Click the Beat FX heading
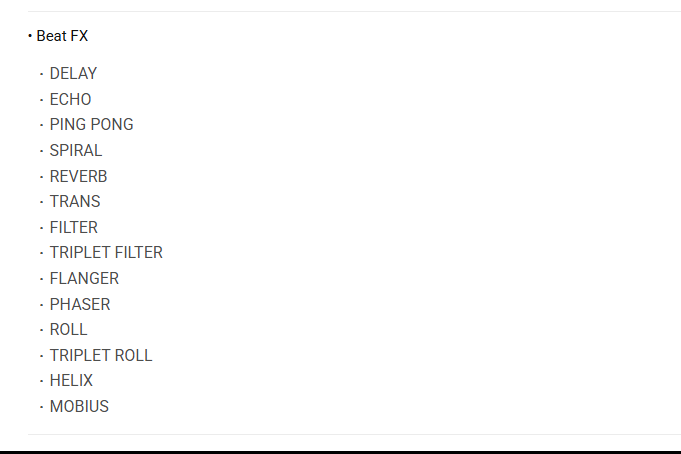Viewport: 681px width, 454px height. point(62,36)
